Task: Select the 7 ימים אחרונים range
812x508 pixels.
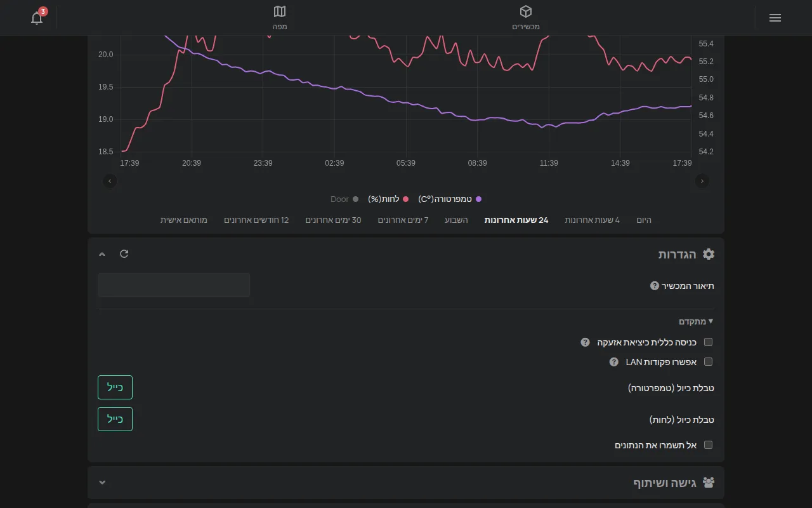Action: (x=403, y=220)
